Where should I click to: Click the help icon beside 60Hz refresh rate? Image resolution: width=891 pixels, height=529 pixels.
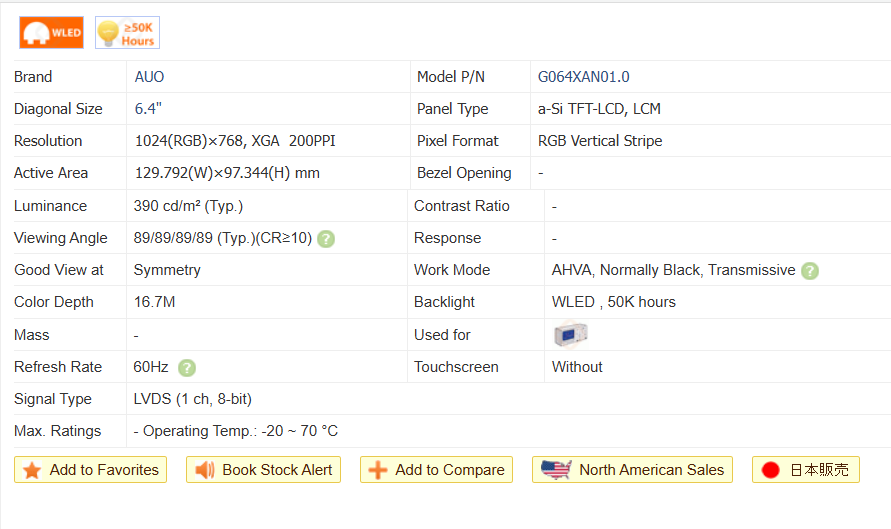[x=186, y=368]
